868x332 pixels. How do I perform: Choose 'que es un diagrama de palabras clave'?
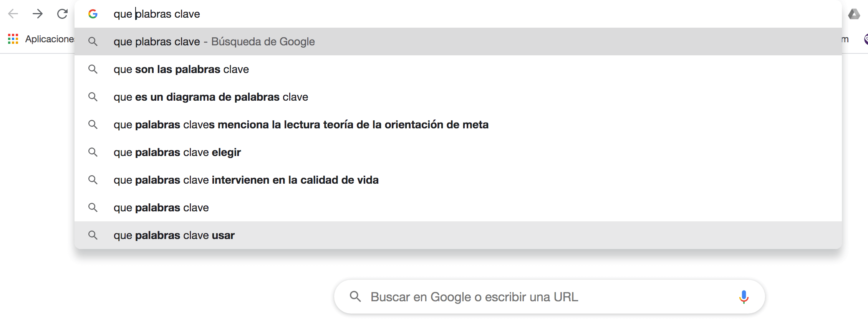(211, 97)
